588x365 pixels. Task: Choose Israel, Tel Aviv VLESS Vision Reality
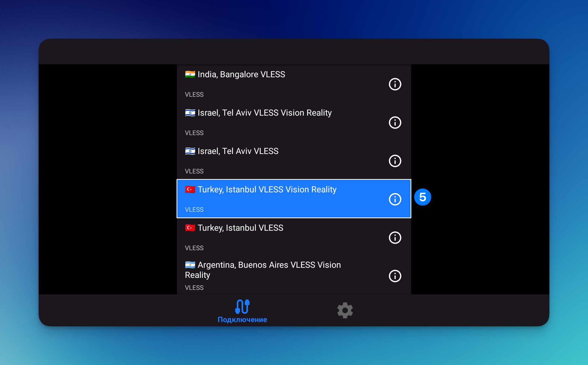pos(264,113)
